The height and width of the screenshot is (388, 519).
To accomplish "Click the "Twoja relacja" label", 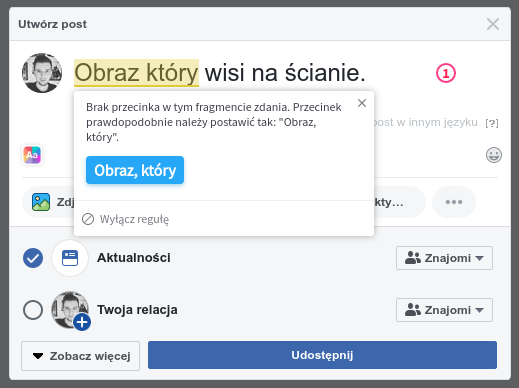I will tap(137, 310).
